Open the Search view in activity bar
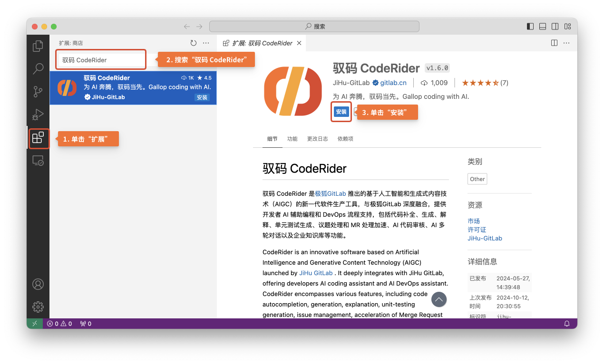This screenshot has width=604, height=364. (x=38, y=69)
